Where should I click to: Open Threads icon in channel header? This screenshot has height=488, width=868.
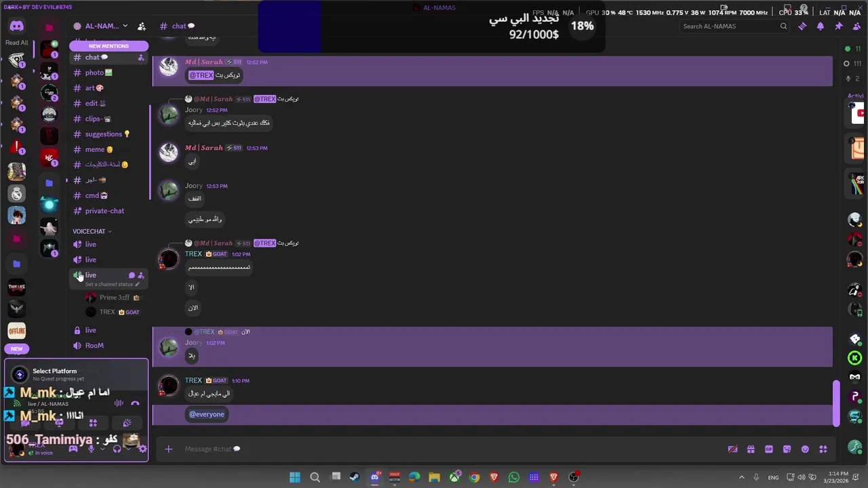802,26
